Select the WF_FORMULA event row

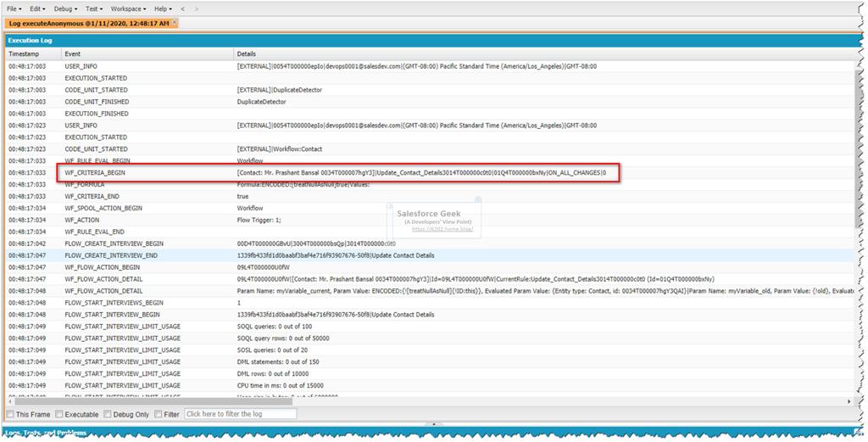click(x=430, y=184)
